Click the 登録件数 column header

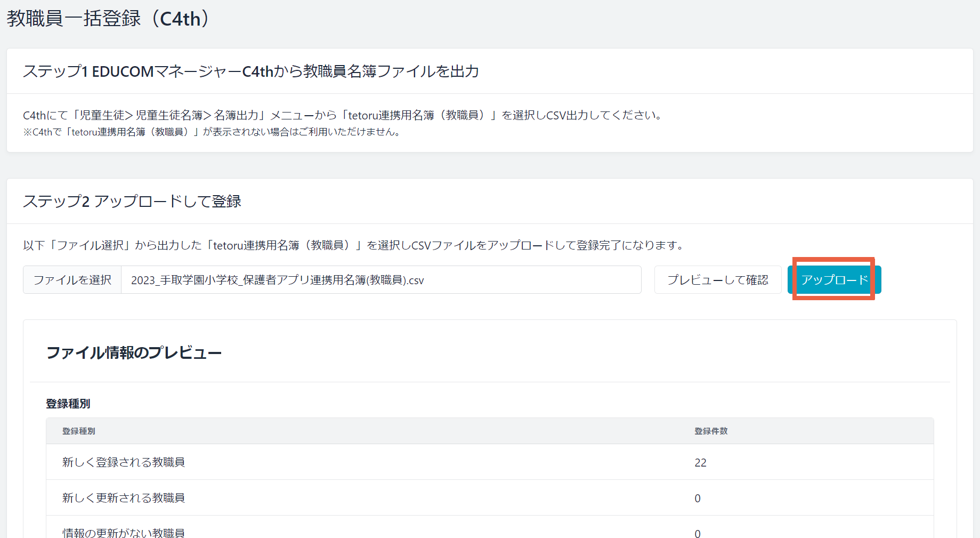click(x=711, y=431)
